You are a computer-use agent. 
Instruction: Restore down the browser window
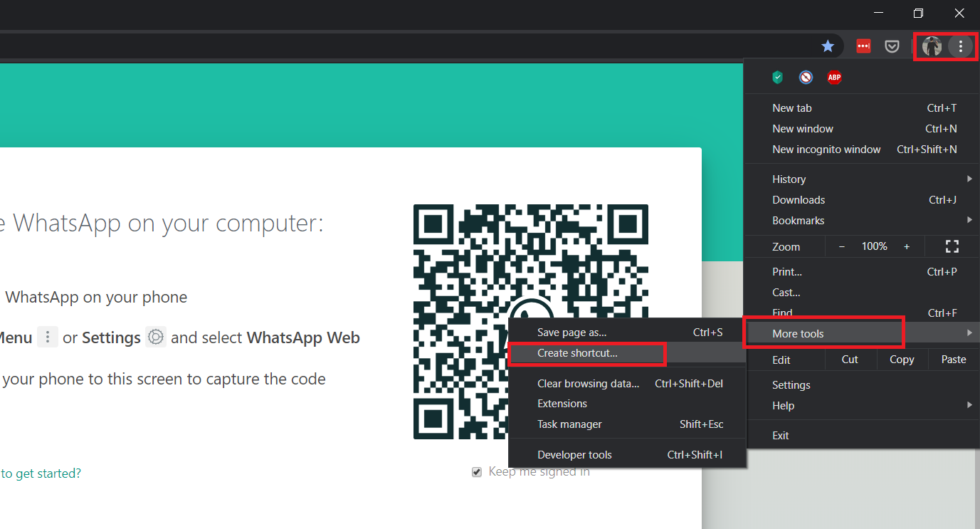pyautogui.click(x=918, y=13)
